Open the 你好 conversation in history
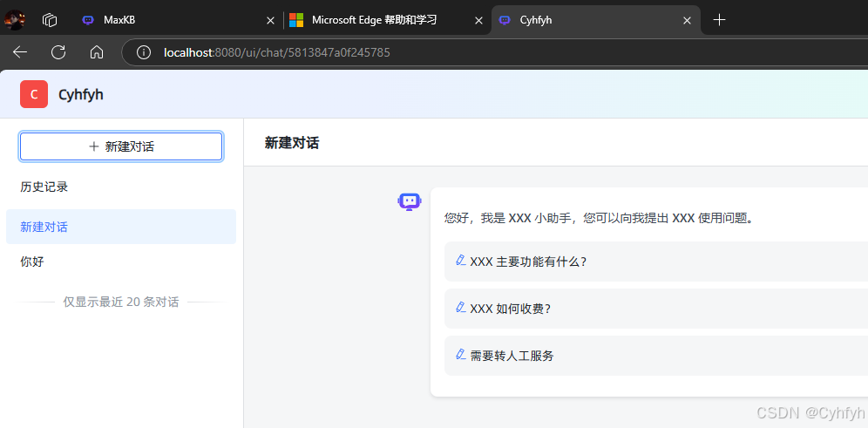Screen dimensions: 868x428 pos(121,262)
